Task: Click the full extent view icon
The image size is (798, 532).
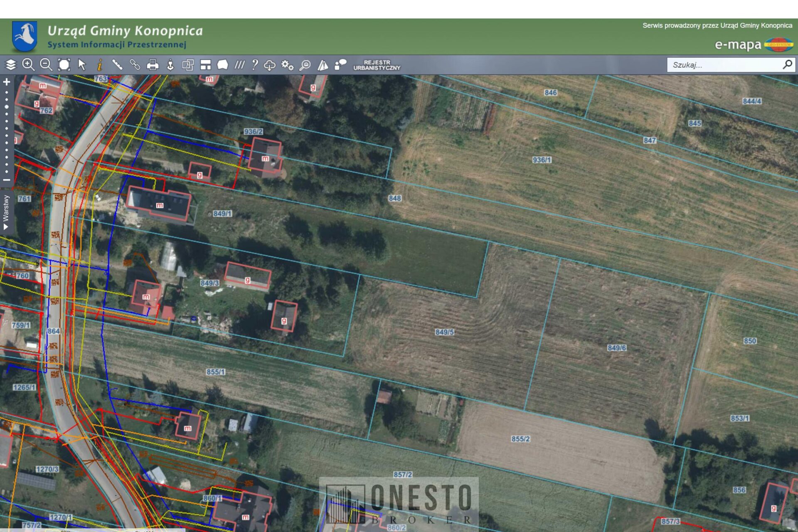Action: pos(64,65)
